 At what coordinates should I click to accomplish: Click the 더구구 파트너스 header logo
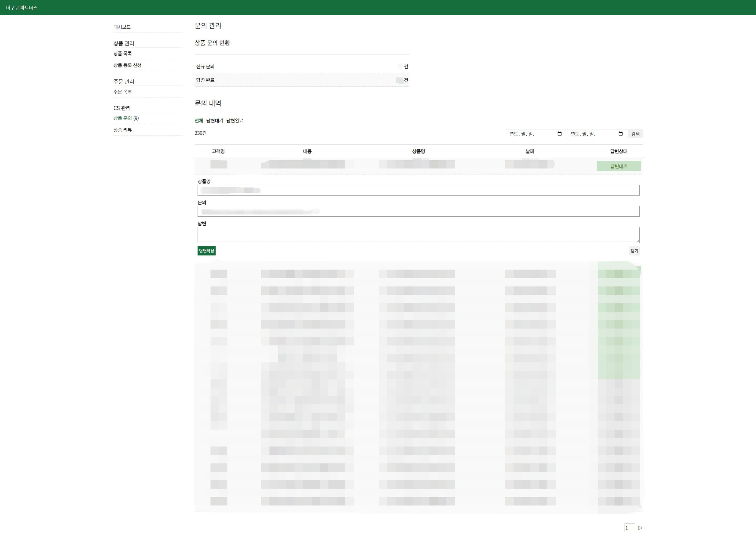point(22,8)
